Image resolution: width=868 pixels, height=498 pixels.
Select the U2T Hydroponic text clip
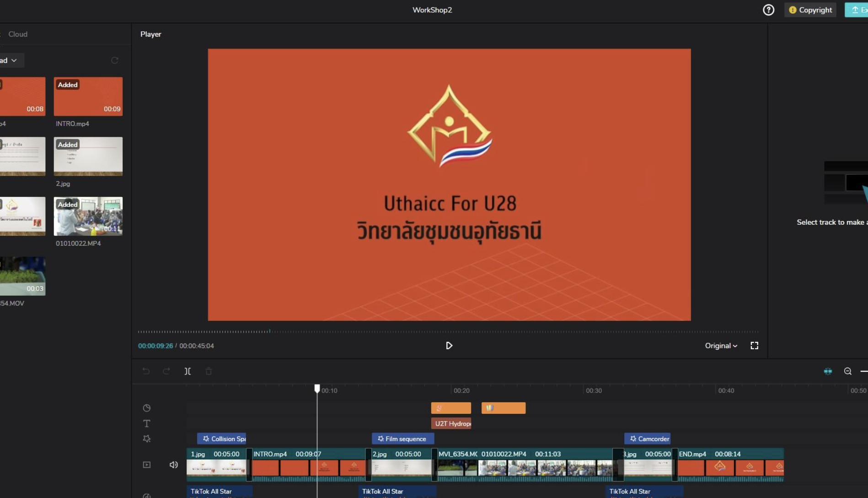tap(451, 423)
